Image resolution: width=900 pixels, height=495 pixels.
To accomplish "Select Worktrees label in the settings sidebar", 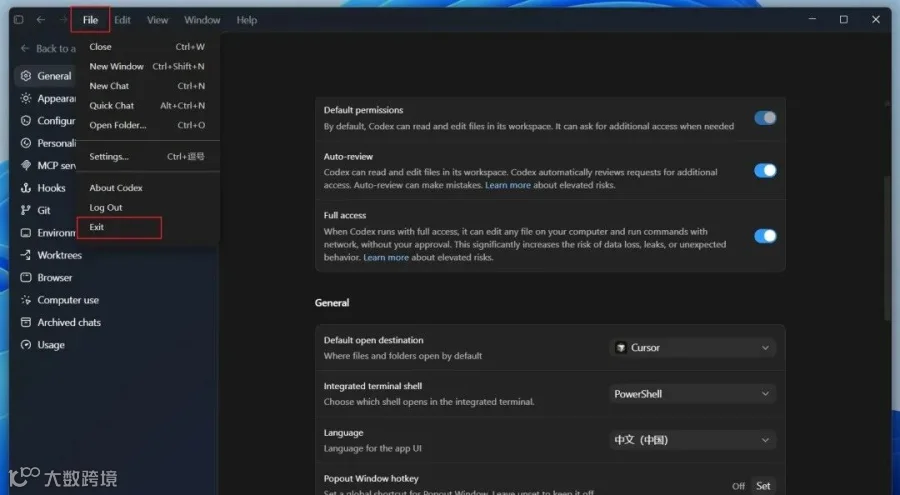I will (60, 255).
